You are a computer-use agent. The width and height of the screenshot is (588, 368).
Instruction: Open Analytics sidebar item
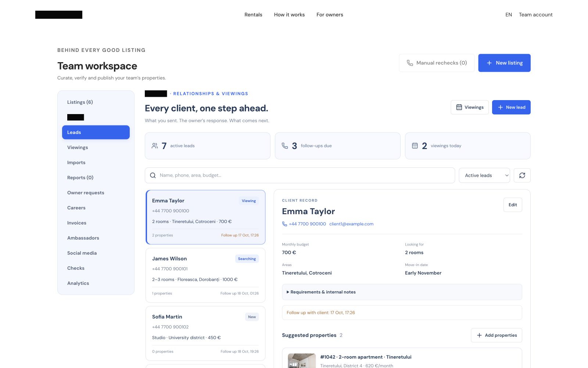[x=96, y=283]
